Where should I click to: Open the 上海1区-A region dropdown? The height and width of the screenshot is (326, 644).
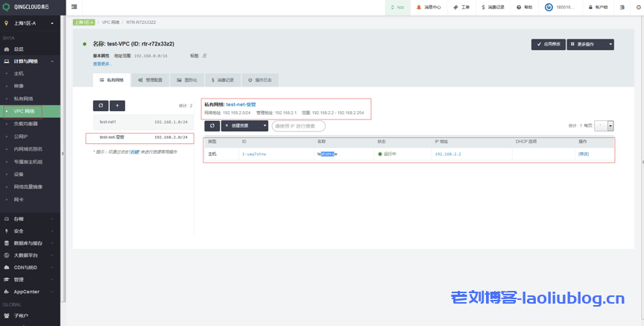30,23
